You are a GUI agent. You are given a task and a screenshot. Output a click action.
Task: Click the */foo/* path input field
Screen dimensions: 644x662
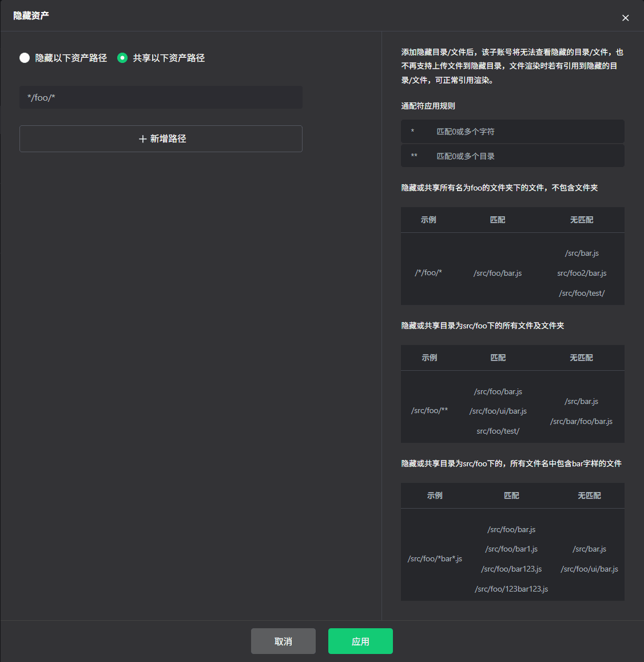(161, 97)
